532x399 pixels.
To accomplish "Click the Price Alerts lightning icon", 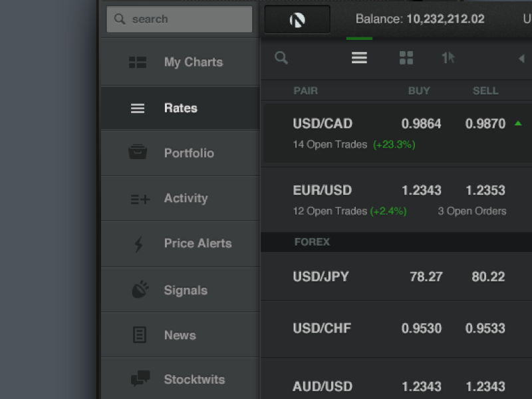I will coord(138,243).
